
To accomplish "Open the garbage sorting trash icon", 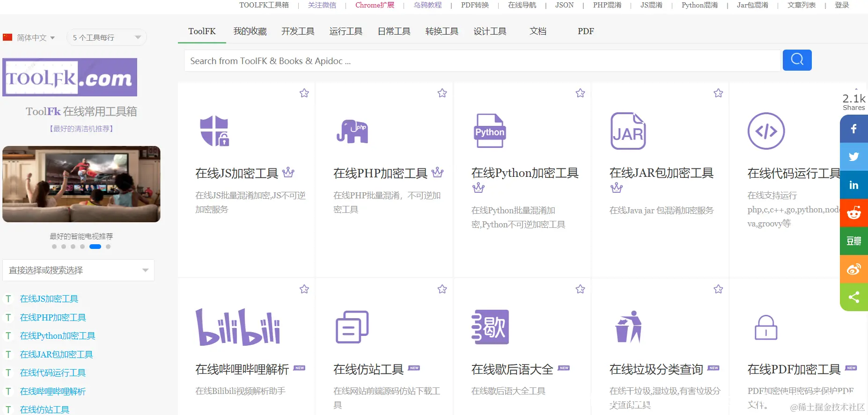I will coord(628,327).
